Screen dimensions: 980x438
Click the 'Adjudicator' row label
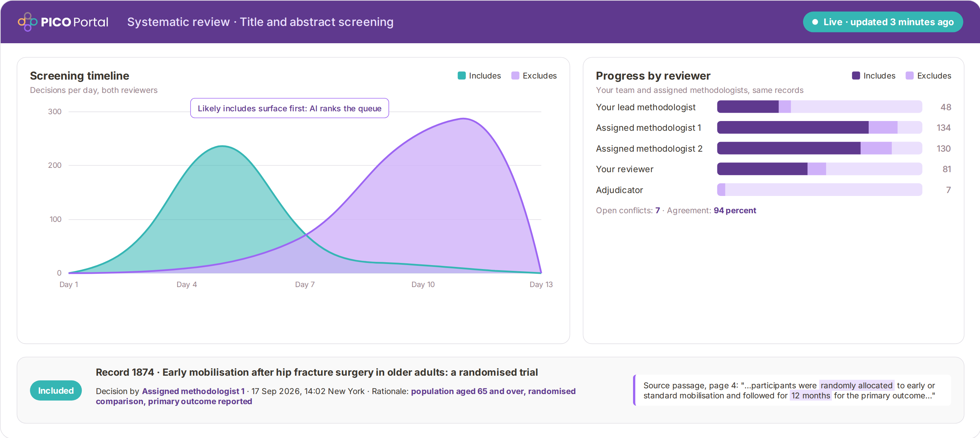[x=619, y=190]
